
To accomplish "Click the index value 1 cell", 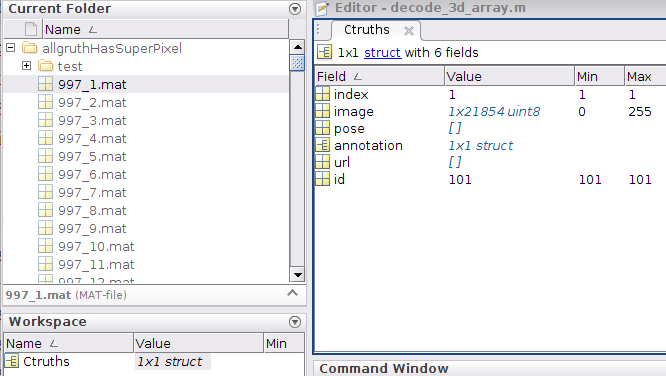I will point(452,94).
